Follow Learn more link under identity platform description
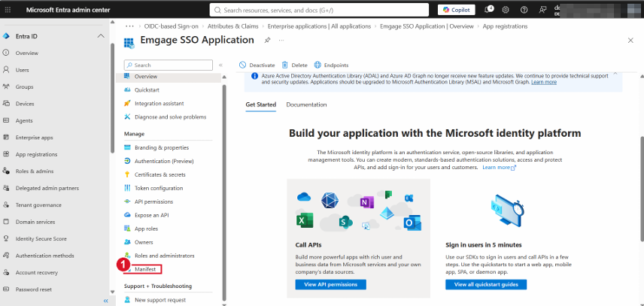The height and width of the screenshot is (306, 644). 499,168
